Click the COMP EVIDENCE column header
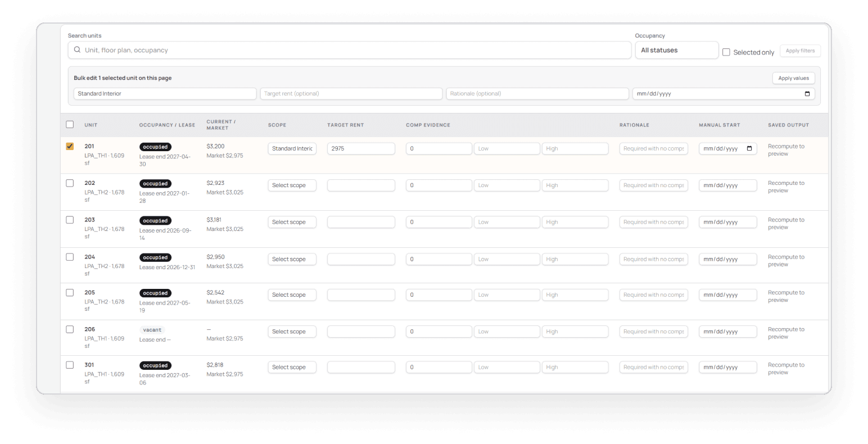Image resolution: width=868 pixels, height=444 pixels. (x=428, y=125)
